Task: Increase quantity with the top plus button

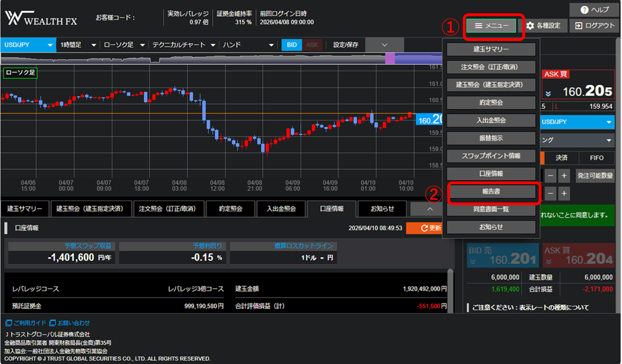Action: (564, 176)
